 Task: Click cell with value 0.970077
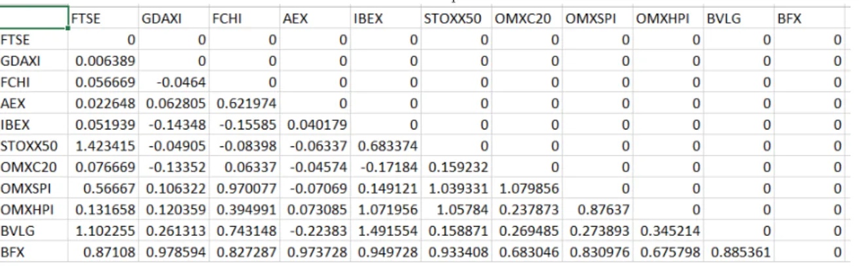244,188
